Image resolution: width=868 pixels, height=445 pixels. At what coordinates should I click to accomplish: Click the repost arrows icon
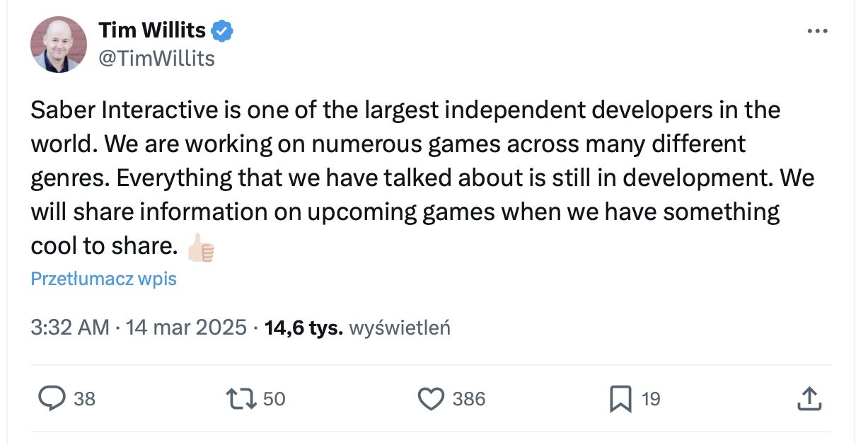(241, 399)
